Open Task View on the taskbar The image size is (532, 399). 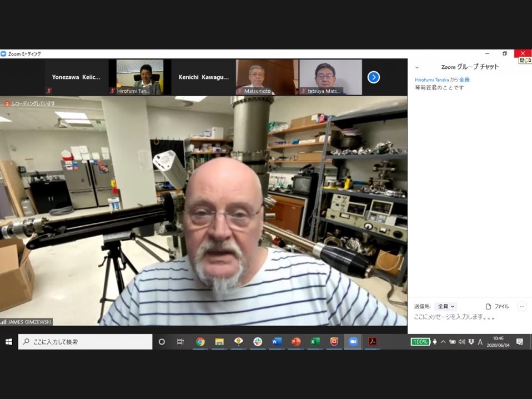180,342
